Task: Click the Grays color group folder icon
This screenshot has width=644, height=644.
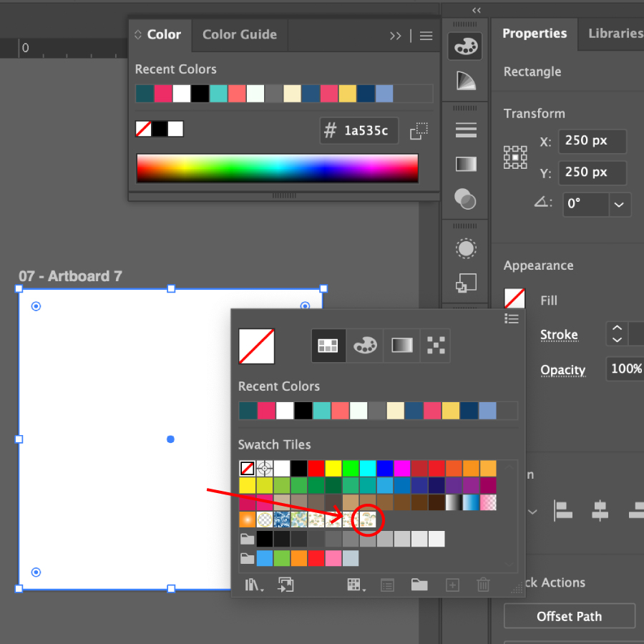Action: 247,539
